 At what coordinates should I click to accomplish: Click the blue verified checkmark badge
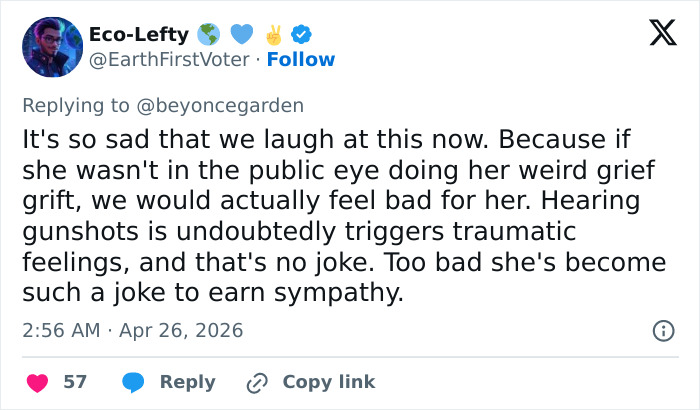click(x=299, y=34)
